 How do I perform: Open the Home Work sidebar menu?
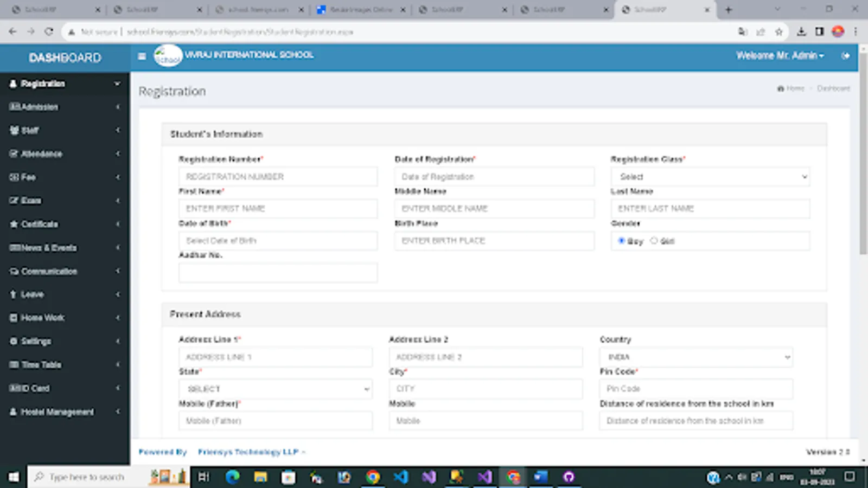pyautogui.click(x=65, y=318)
